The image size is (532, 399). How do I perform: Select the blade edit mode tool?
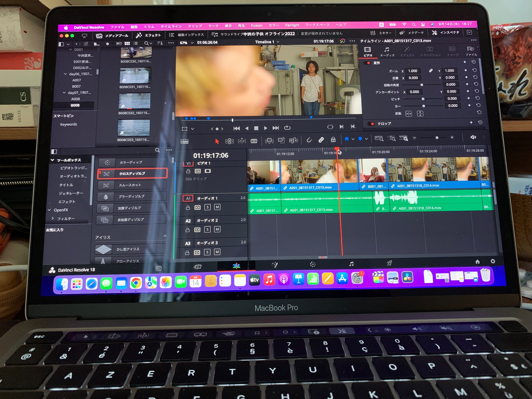(254, 141)
